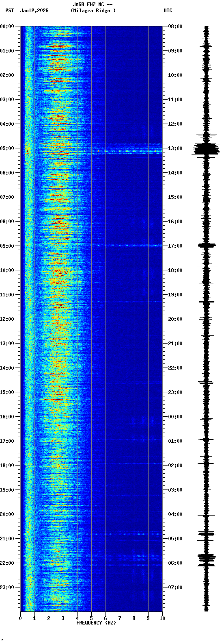Click the '04:00' PST time label

(7, 124)
